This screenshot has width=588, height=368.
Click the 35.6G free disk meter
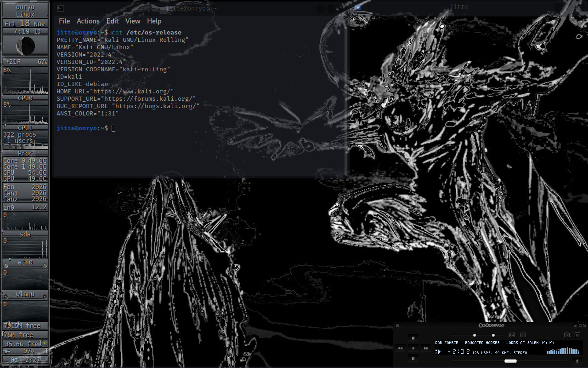[x=25, y=344]
